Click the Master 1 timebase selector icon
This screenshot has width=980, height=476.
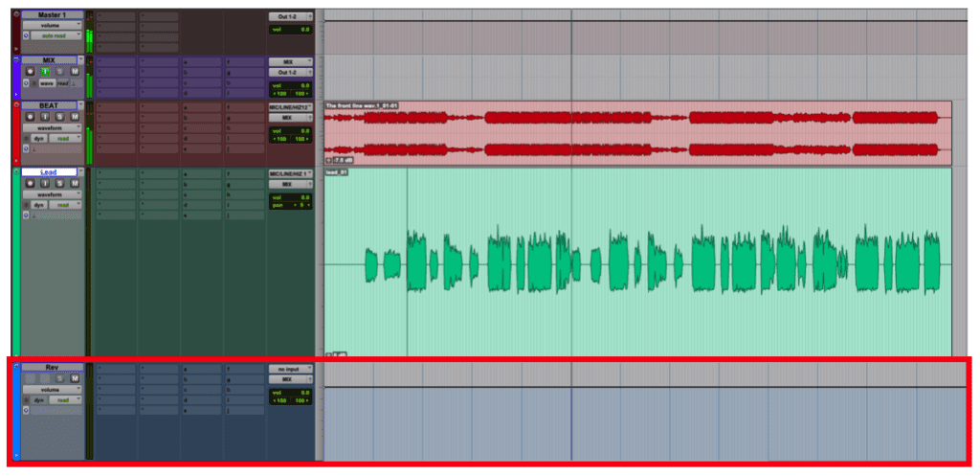pos(26,35)
